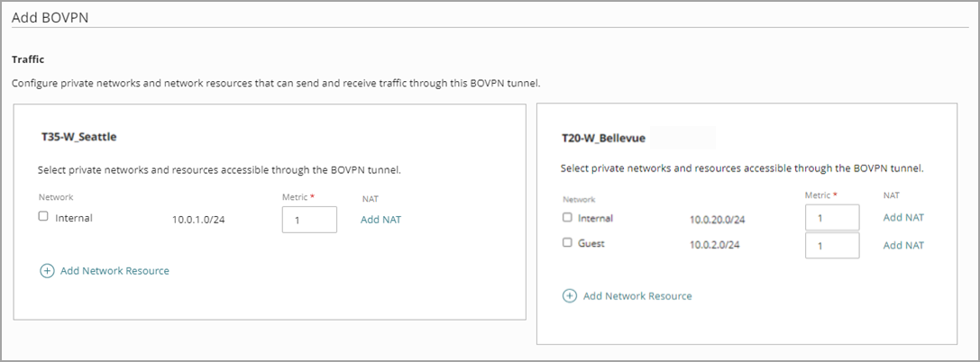Click Add Network Resource text for T35-W_Seattle
The image size is (980, 362).
tap(114, 270)
